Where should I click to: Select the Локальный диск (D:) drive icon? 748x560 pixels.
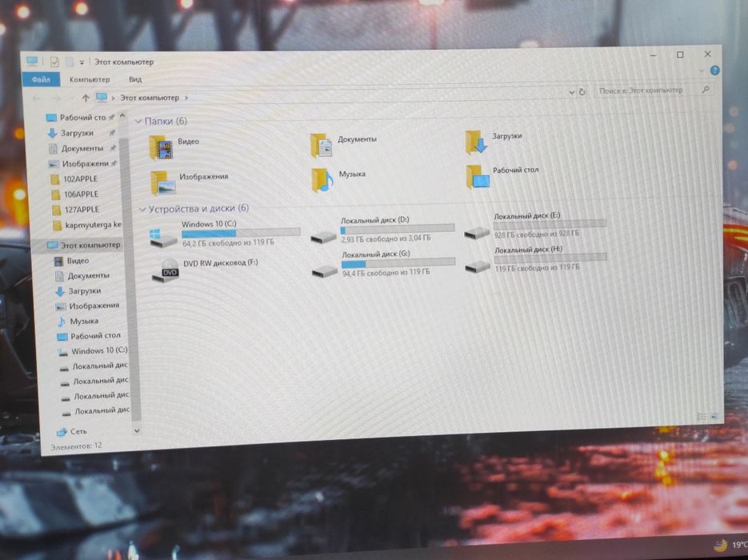pos(323,237)
